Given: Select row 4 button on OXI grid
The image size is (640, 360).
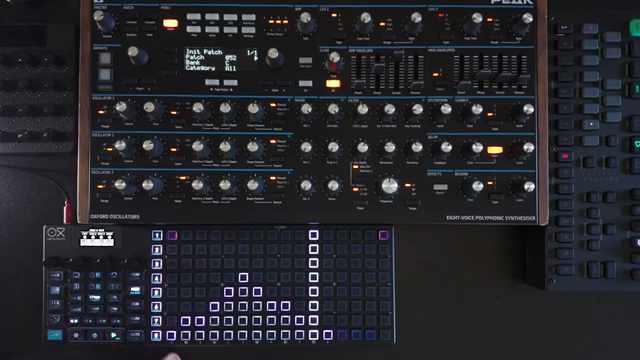Looking at the screenshot, I should 157,278.
